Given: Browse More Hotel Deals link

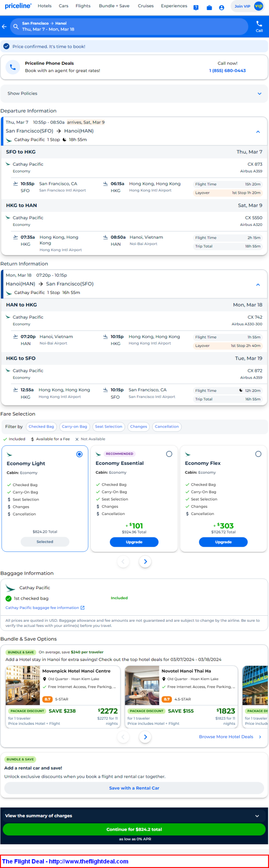Looking at the screenshot, I should [x=230, y=737].
